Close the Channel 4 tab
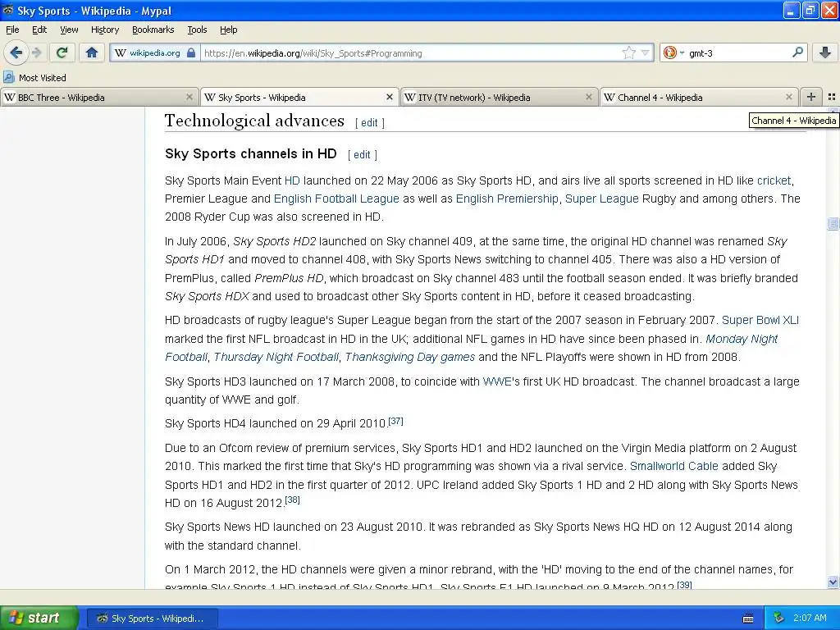The width and height of the screenshot is (840, 630). [788, 97]
